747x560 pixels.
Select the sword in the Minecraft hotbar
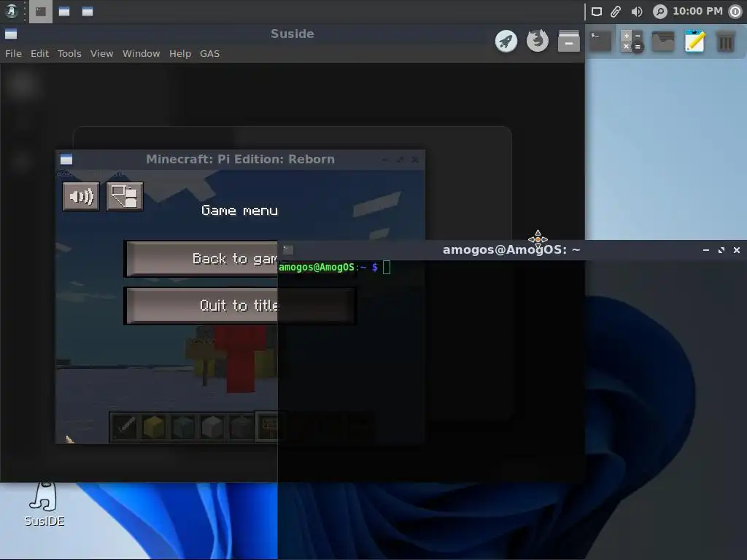coord(125,426)
